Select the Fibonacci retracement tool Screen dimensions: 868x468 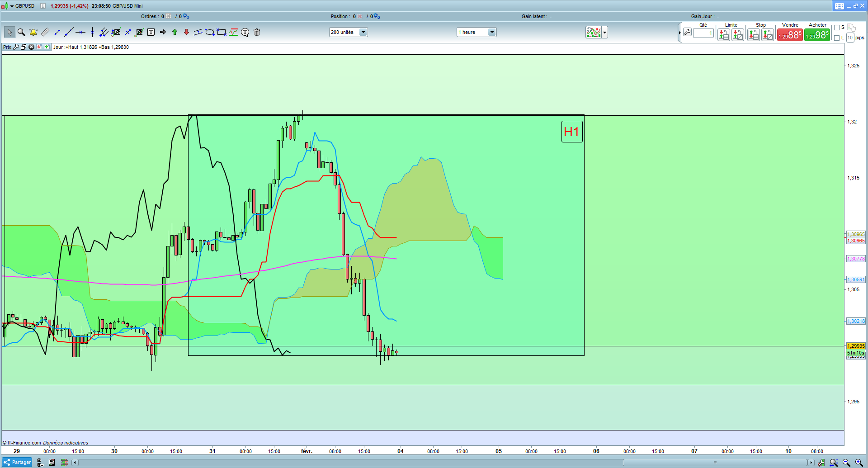click(116, 32)
